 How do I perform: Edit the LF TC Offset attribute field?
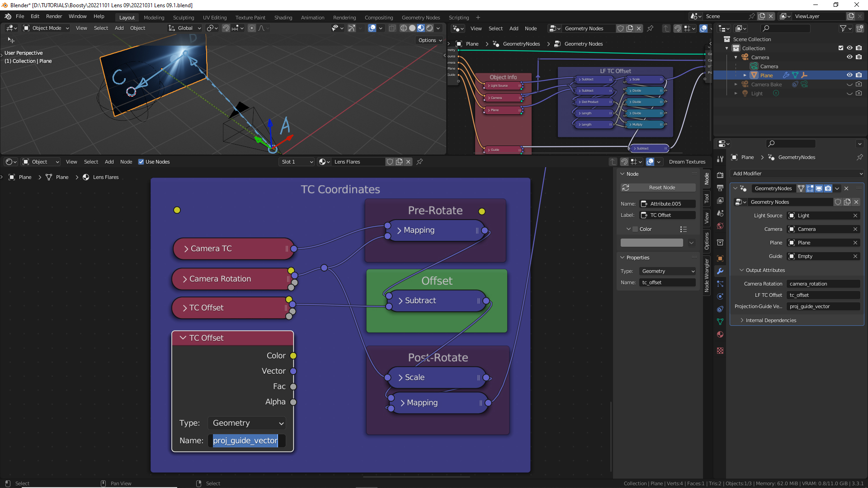point(823,295)
